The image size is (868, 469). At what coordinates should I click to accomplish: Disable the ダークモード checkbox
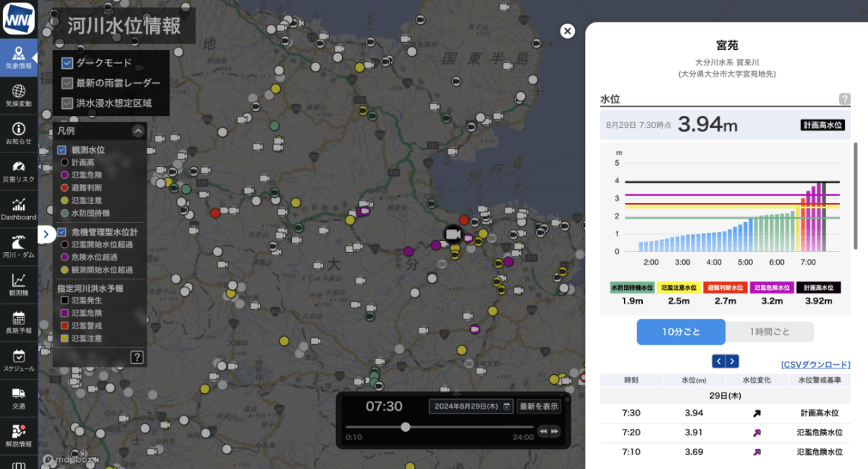point(67,63)
